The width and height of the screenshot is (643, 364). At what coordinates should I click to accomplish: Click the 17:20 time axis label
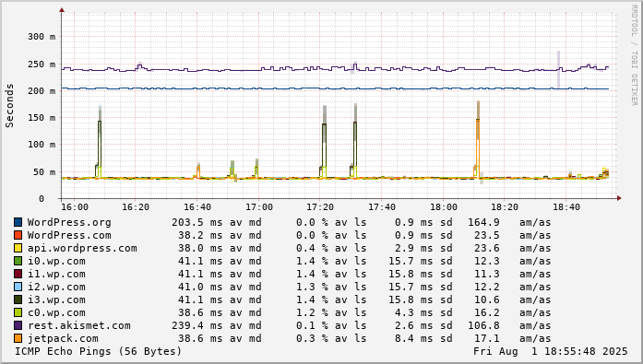320,207
